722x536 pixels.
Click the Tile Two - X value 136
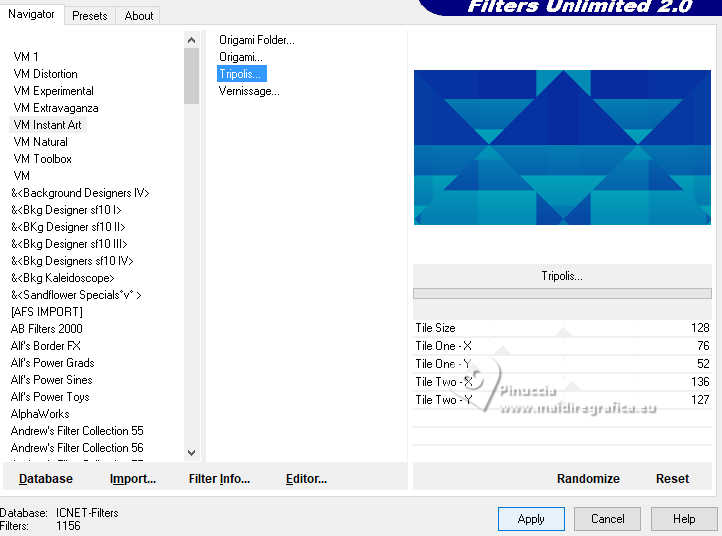point(700,382)
